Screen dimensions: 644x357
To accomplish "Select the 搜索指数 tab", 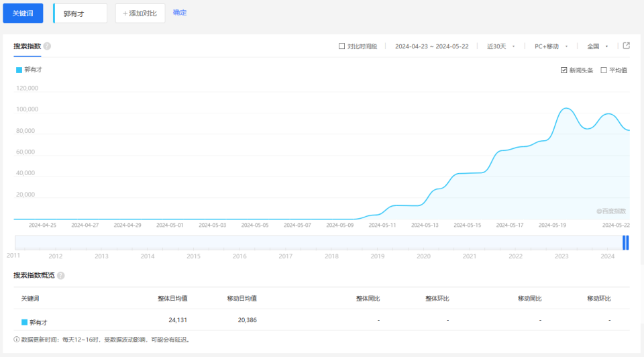I will (x=27, y=46).
